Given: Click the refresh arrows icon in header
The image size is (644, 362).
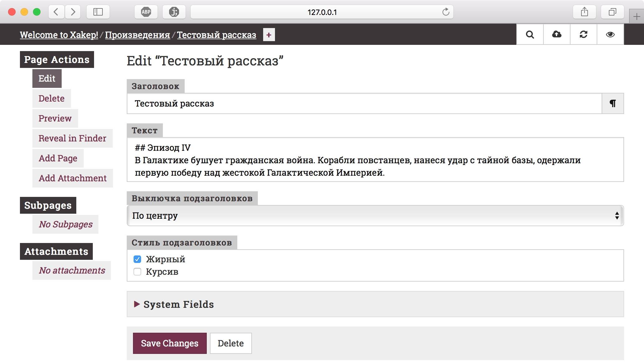Looking at the screenshot, I should pyautogui.click(x=583, y=35).
